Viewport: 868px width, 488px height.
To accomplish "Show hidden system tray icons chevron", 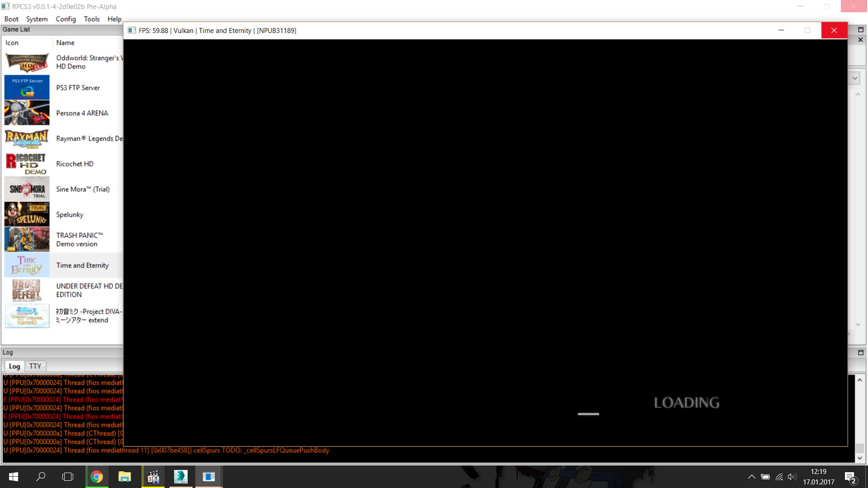I will click(751, 477).
